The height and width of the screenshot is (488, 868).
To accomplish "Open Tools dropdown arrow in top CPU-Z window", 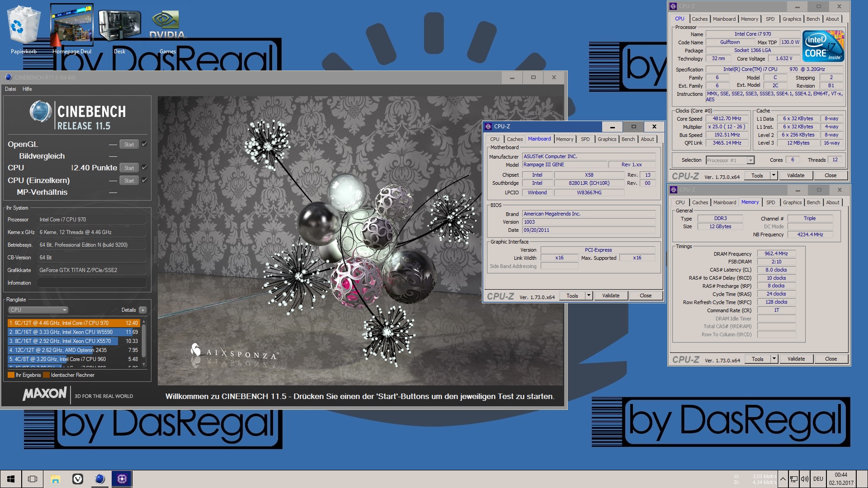I will coord(774,175).
